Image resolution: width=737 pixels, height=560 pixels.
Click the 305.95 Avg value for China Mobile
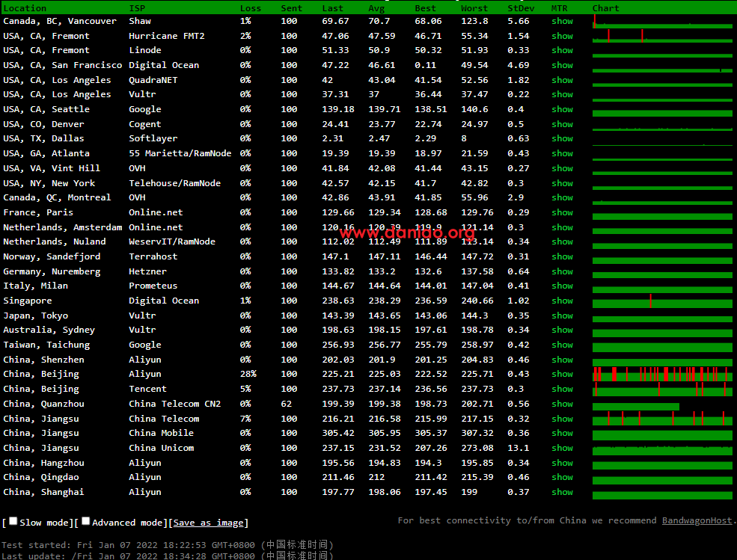click(385, 433)
